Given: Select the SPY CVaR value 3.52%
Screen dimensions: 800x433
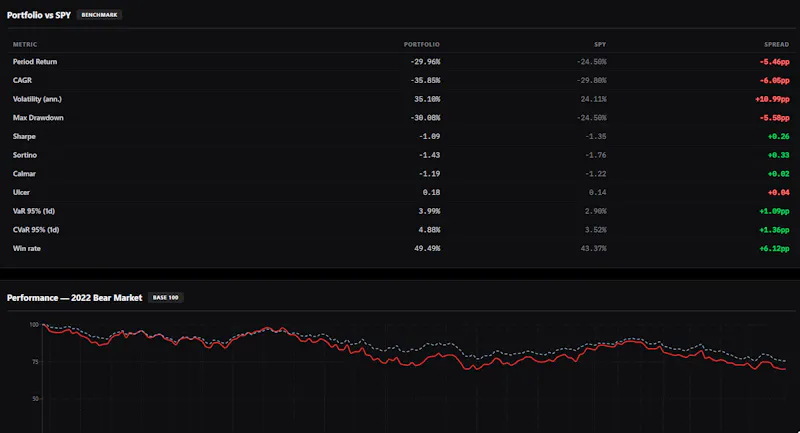Looking at the screenshot, I should [x=596, y=230].
